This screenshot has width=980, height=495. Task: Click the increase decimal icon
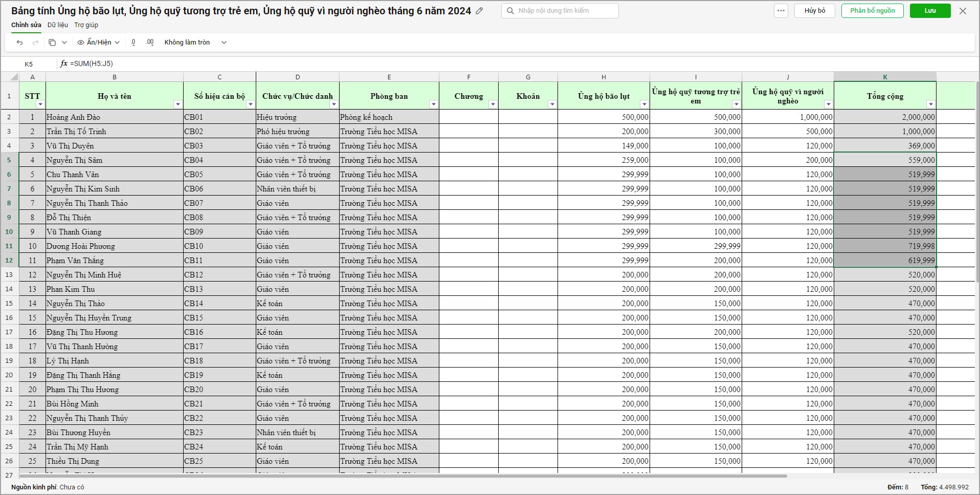click(x=150, y=42)
